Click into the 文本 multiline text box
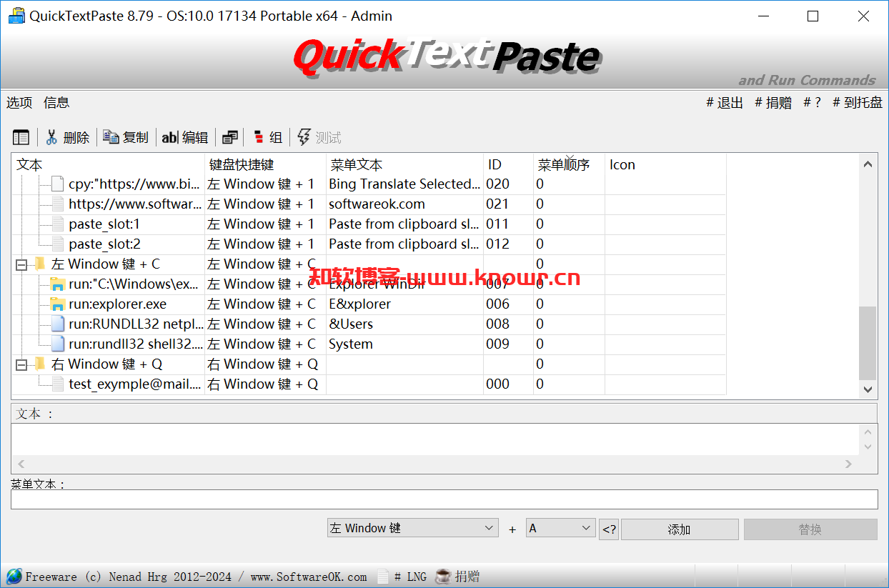 434,439
